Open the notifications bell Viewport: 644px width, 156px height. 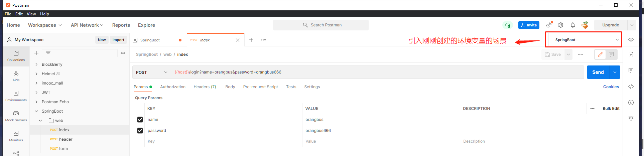(x=573, y=25)
